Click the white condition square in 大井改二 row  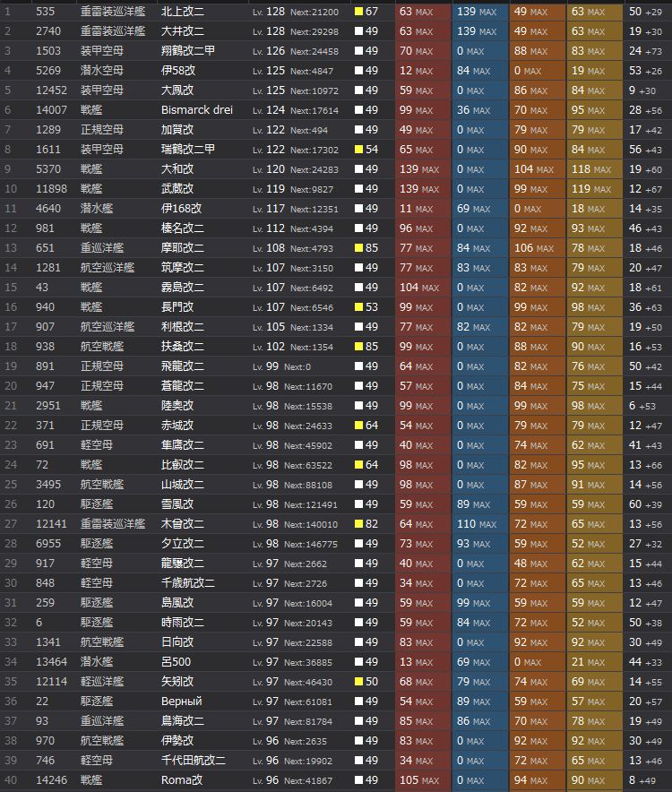[x=358, y=31]
